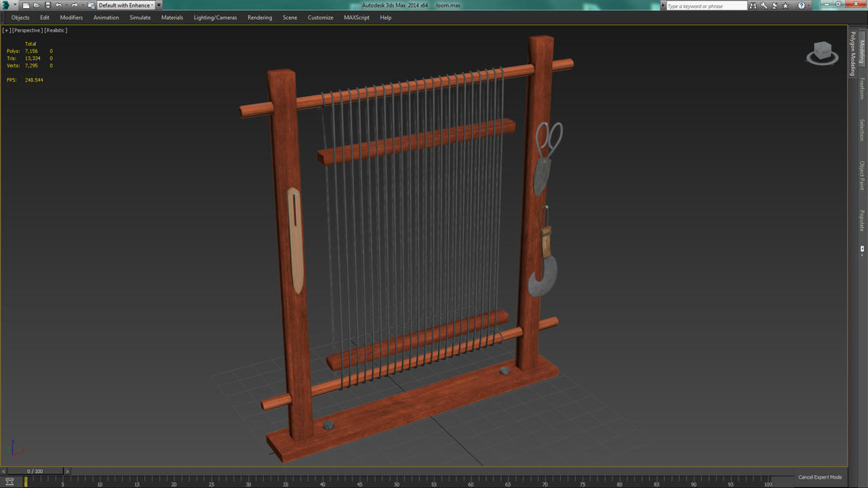Click the Open File folder icon
This screenshot has height=488, width=868.
coord(37,5)
